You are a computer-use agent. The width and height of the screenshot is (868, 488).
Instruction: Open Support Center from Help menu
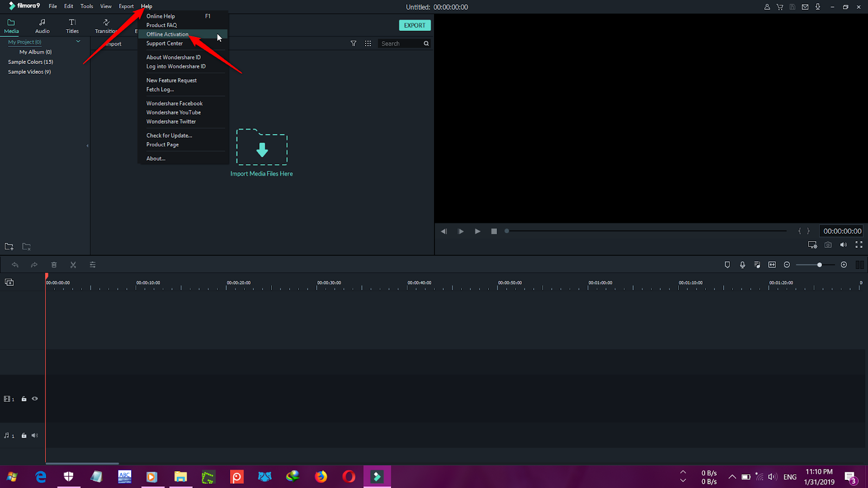(183, 43)
